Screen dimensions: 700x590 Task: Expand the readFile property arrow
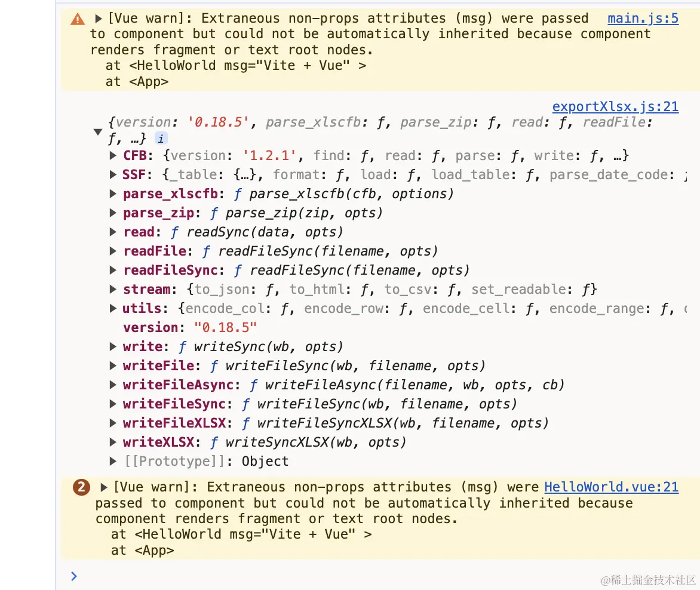[x=113, y=251]
